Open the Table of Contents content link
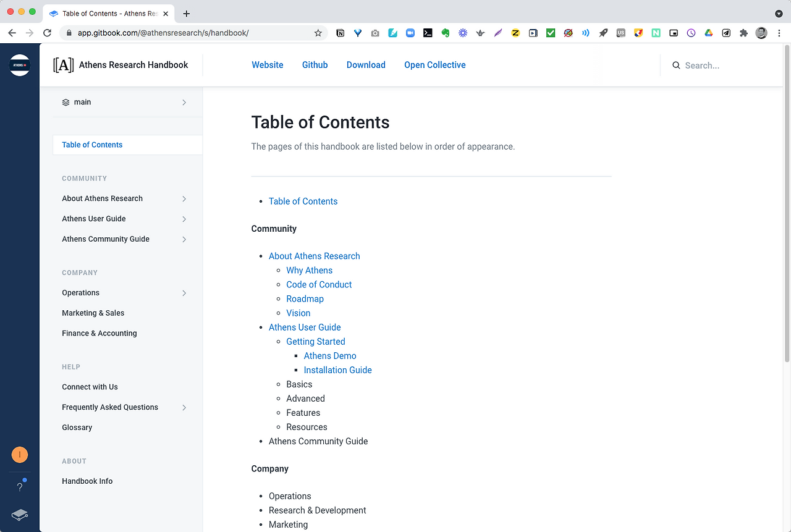 click(303, 201)
